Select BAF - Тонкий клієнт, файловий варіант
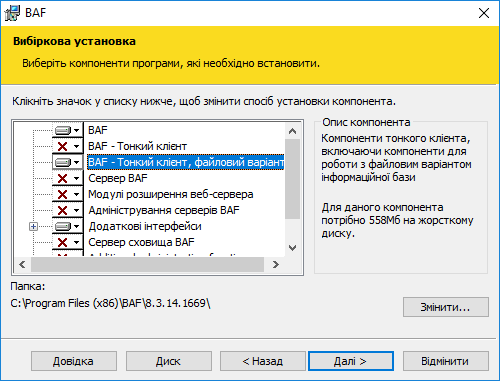This screenshot has width=500, height=381. pyautogui.click(x=186, y=162)
